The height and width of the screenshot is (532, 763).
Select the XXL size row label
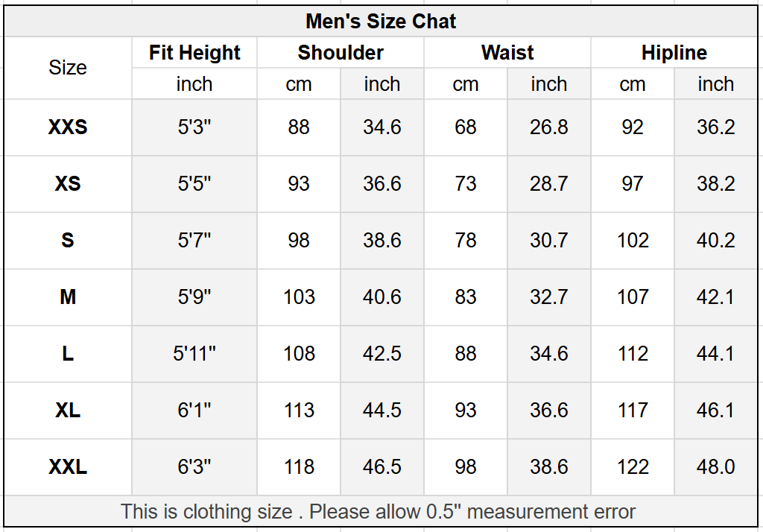point(68,466)
